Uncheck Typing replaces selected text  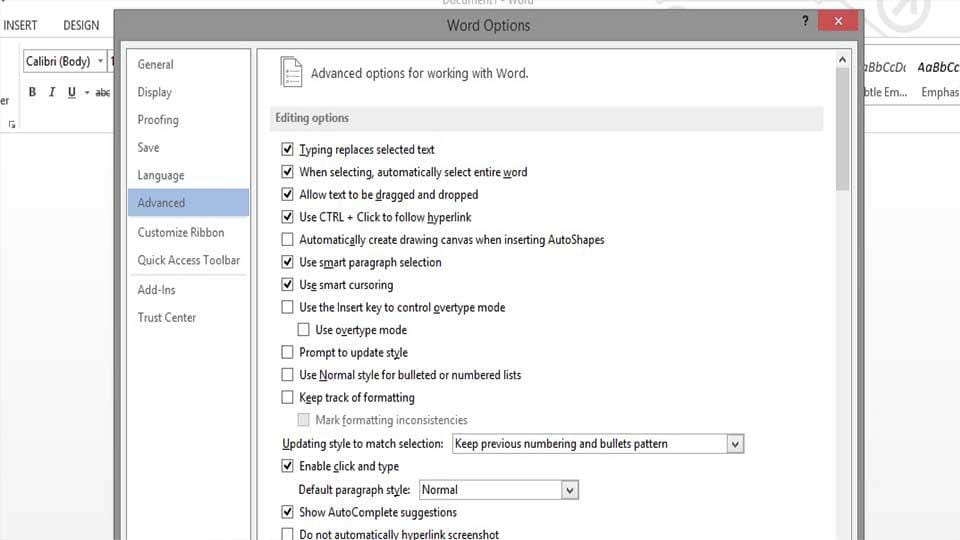coord(288,150)
